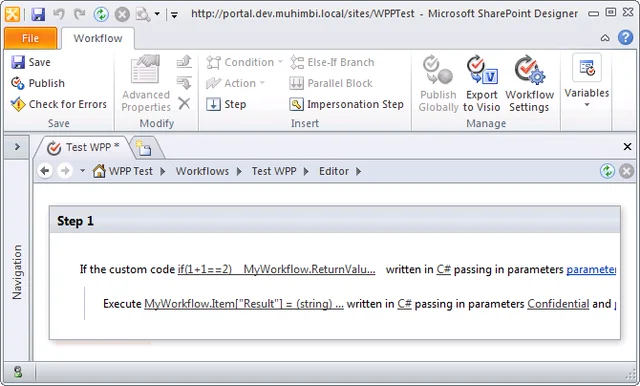
Task: Open the parameters link in condition
Action: (x=591, y=269)
